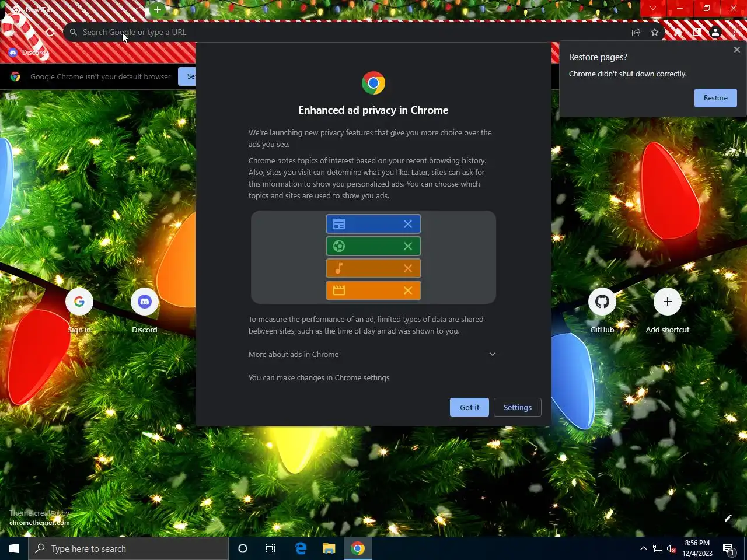Open Cortana from the taskbar
The height and width of the screenshot is (560, 747).
tap(243, 548)
